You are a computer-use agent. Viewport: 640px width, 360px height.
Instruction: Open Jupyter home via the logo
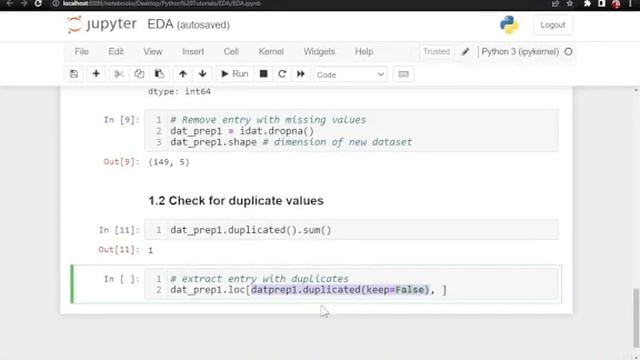(x=102, y=24)
